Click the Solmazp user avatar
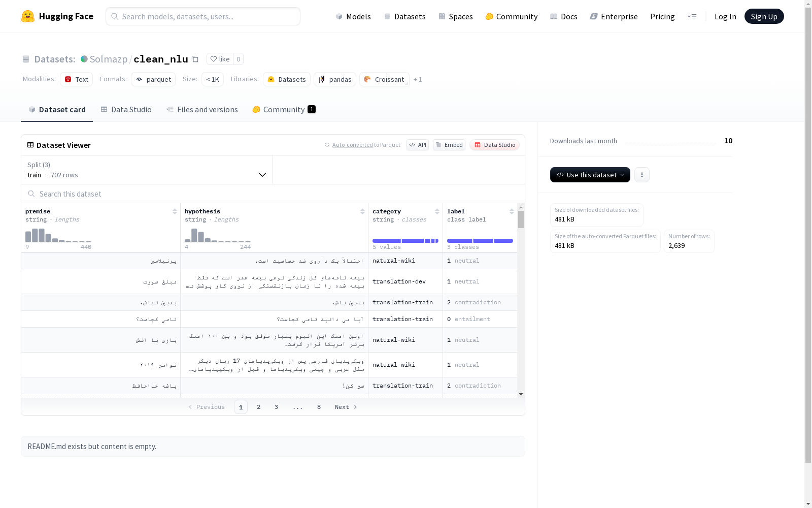812x508 pixels. pos(84,59)
